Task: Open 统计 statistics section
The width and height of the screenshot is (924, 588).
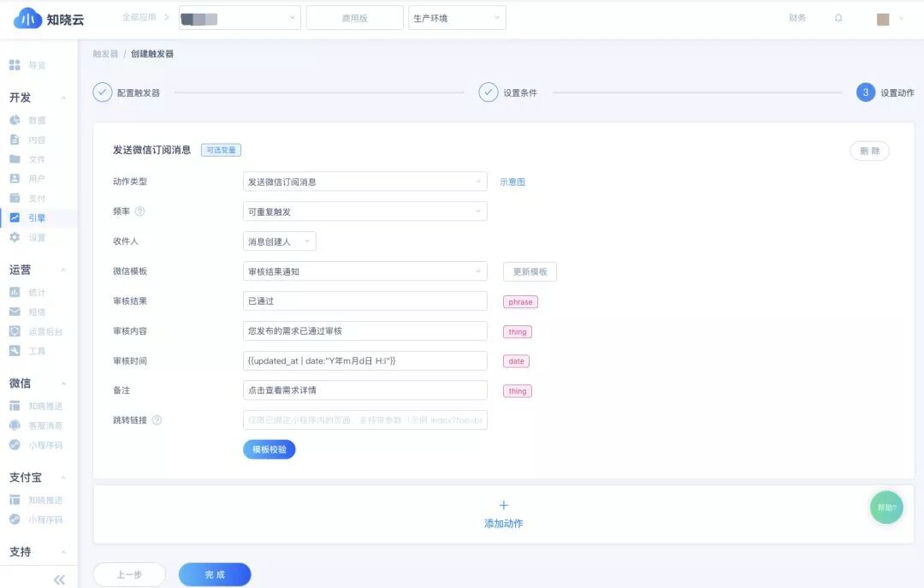Action: point(27,292)
